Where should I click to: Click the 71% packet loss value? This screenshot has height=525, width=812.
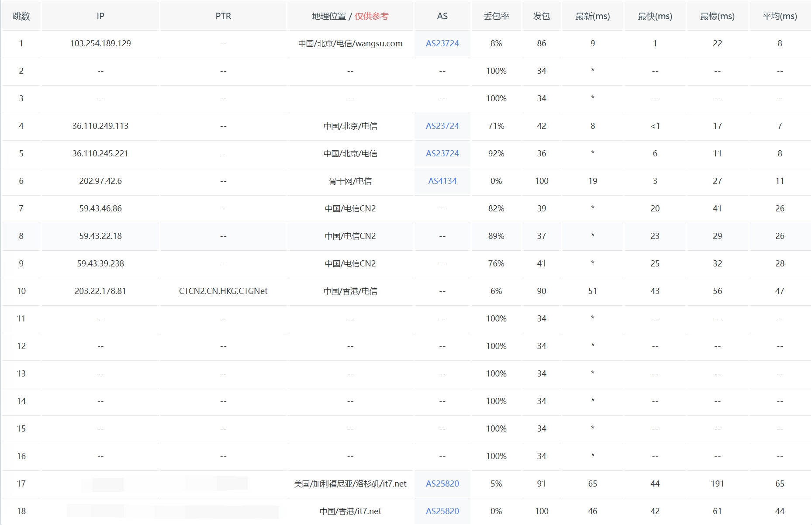point(496,126)
